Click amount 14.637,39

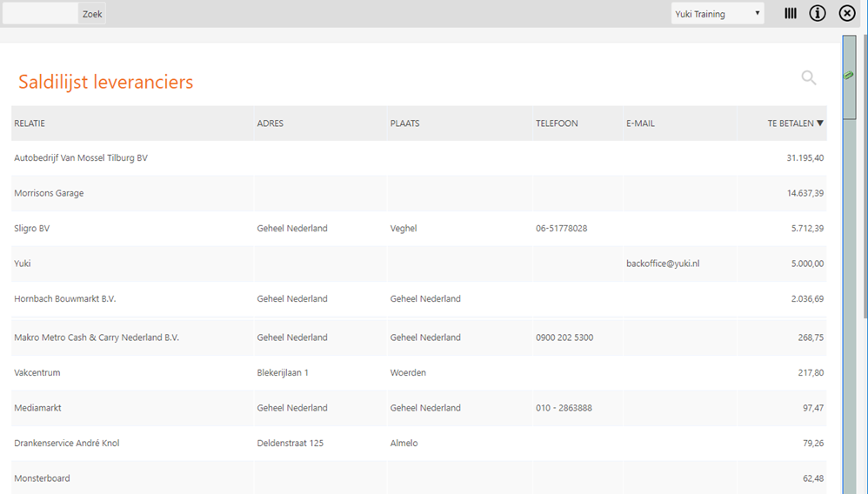tap(805, 193)
